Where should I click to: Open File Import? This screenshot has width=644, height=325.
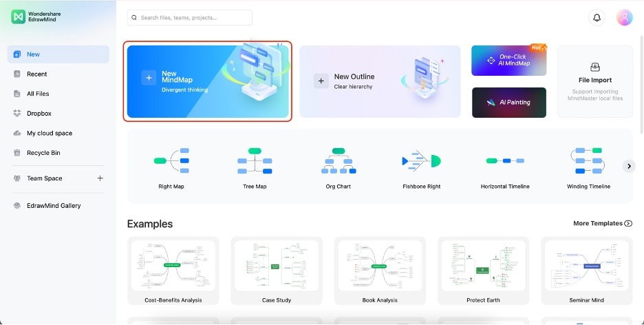tap(595, 81)
